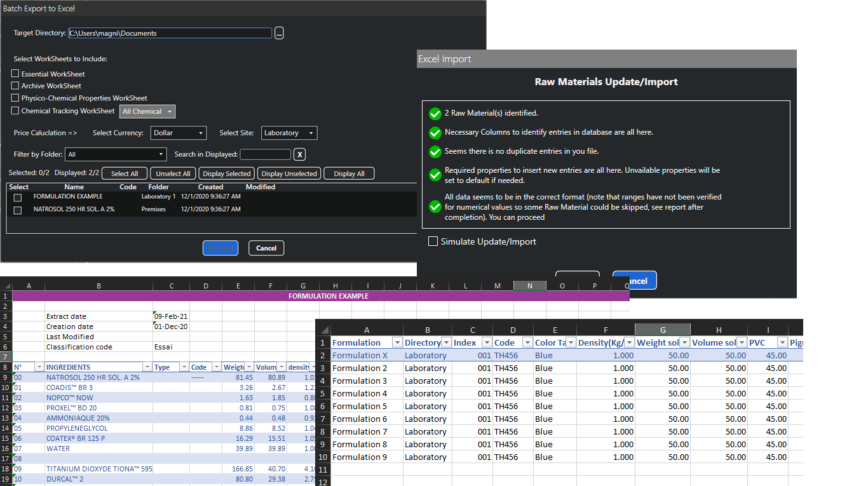Screen dimensions: 868x486
Task: Open the Directory column filter arrow
Action: [x=446, y=343]
